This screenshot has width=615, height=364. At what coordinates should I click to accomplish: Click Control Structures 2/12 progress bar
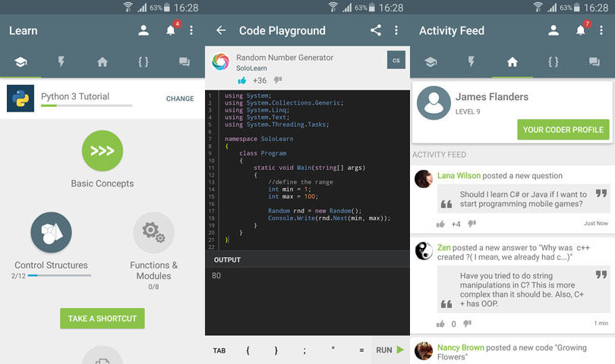click(x=59, y=275)
